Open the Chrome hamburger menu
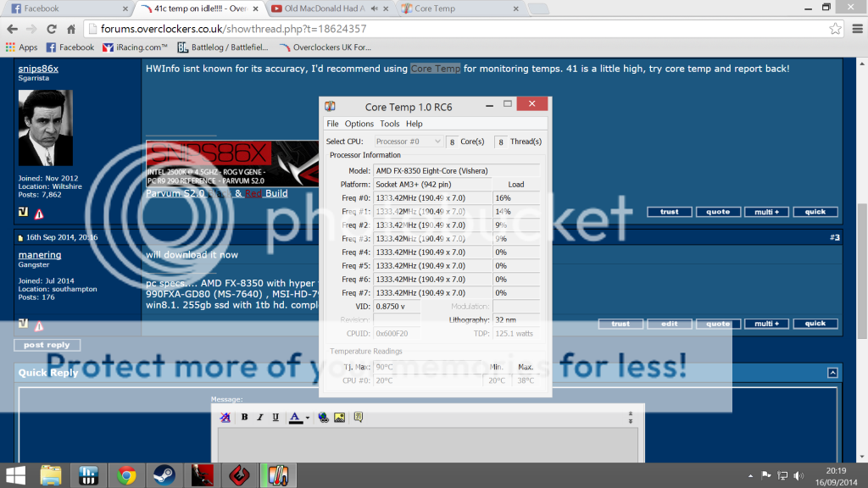Image resolution: width=868 pixels, height=488 pixels. (857, 29)
